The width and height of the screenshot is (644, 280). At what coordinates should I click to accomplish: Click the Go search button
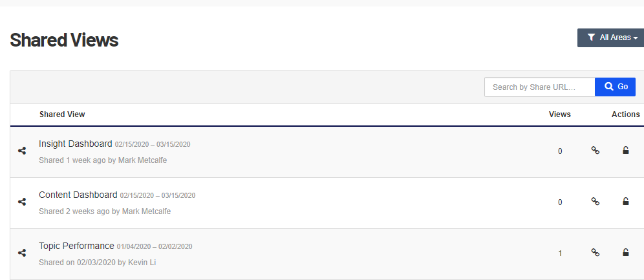(616, 87)
